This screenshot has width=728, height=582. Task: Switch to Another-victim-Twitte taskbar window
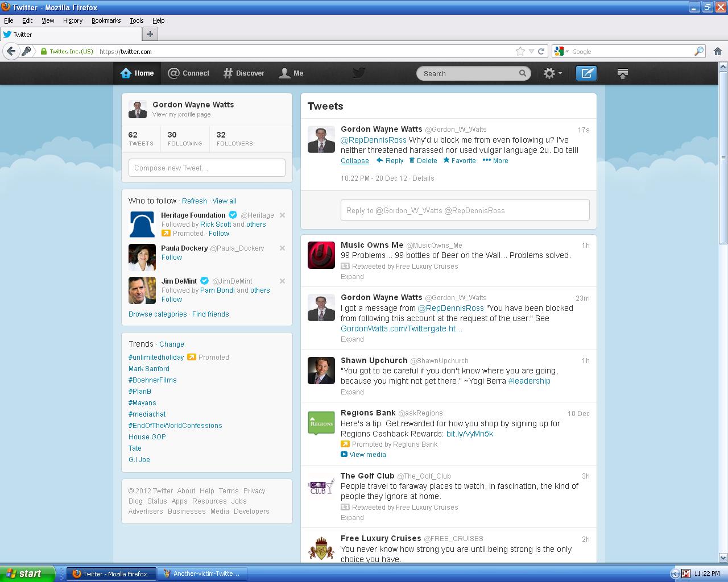pos(202,573)
